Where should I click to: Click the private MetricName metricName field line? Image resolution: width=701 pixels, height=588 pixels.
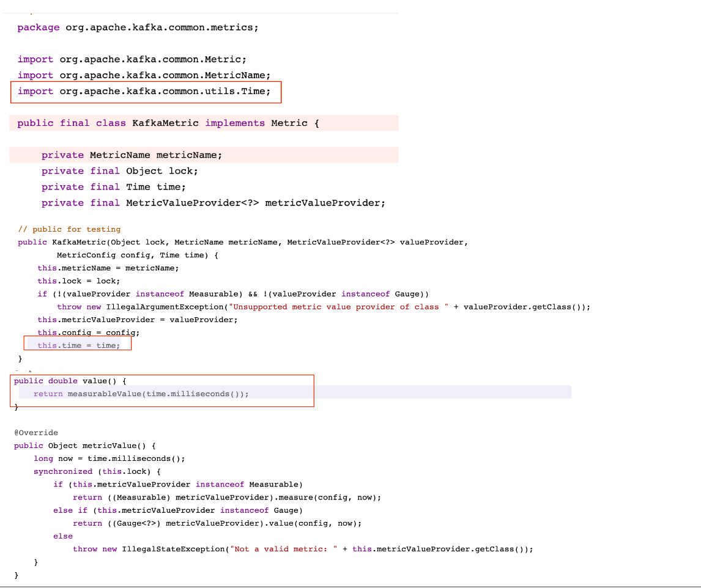(x=132, y=155)
